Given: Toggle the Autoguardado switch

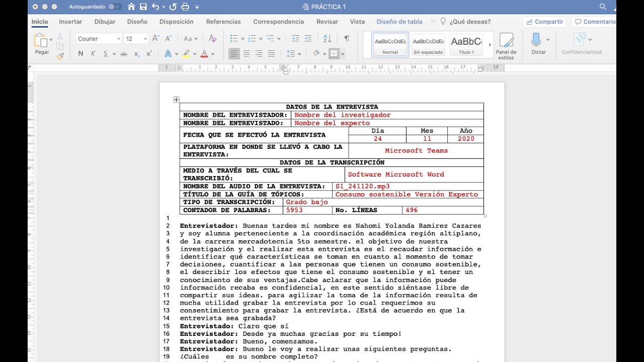Looking at the screenshot, I should point(115,7).
